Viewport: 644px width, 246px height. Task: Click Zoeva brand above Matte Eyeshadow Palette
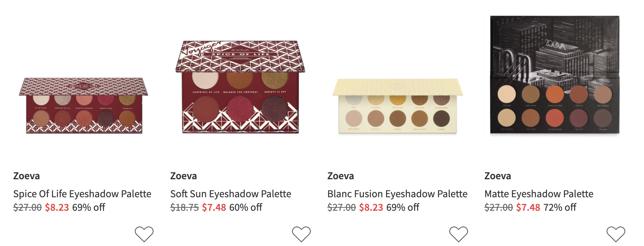498,176
